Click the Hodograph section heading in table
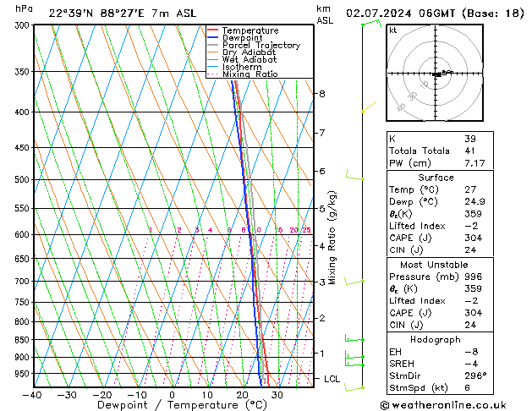 pyautogui.click(x=436, y=339)
